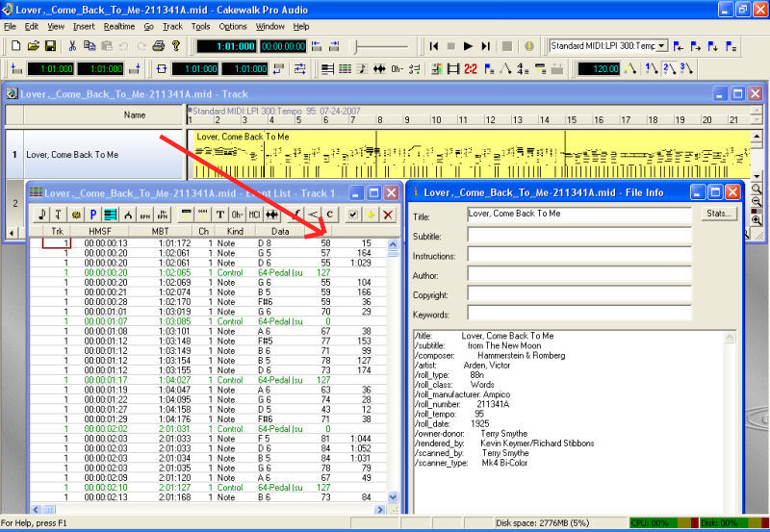
Task: Open the Standard MIDI timebase dropdown
Action: pos(659,45)
